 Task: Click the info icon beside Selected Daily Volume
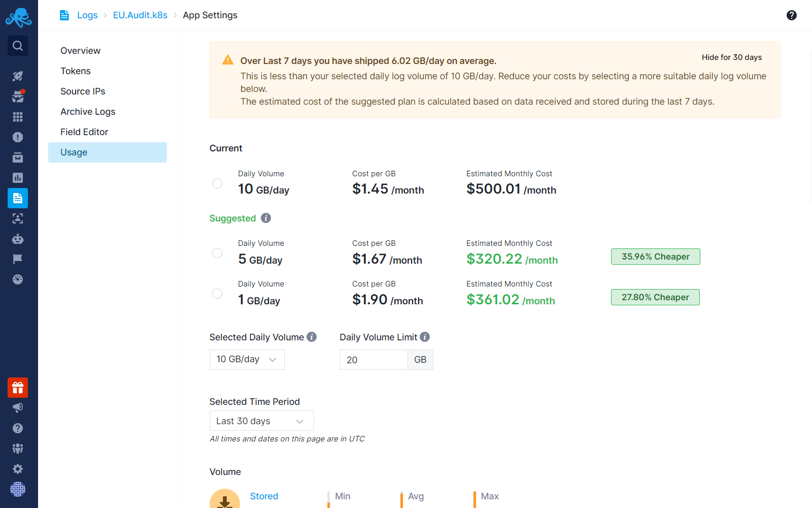click(x=312, y=337)
